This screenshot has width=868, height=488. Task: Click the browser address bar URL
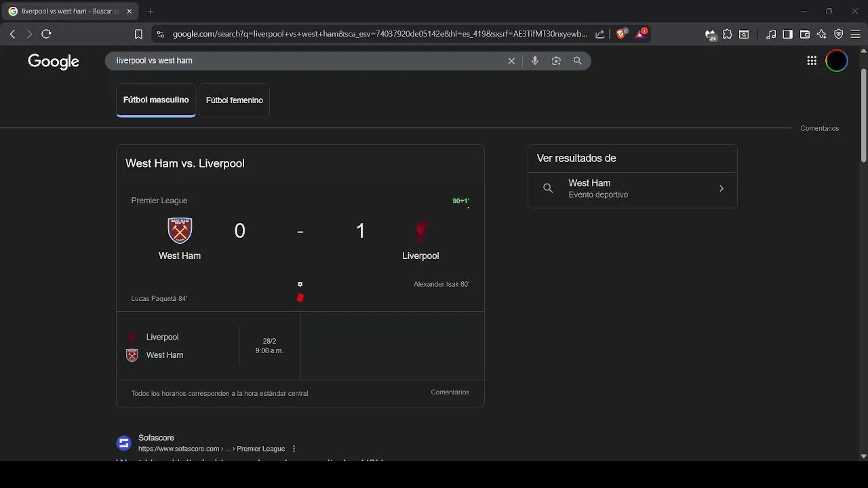coord(380,34)
